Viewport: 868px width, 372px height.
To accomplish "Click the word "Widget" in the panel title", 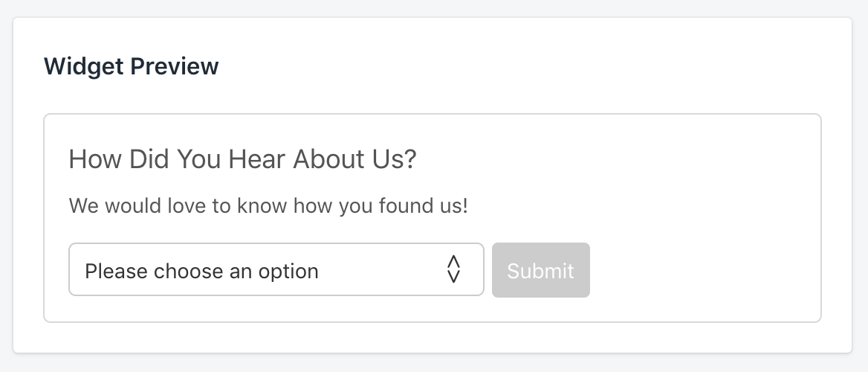I will (x=83, y=66).
